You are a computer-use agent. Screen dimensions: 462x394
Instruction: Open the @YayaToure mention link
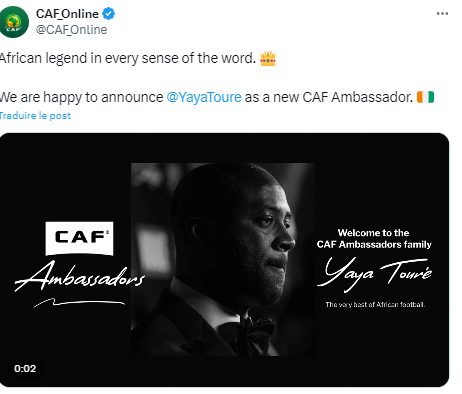[204, 97]
